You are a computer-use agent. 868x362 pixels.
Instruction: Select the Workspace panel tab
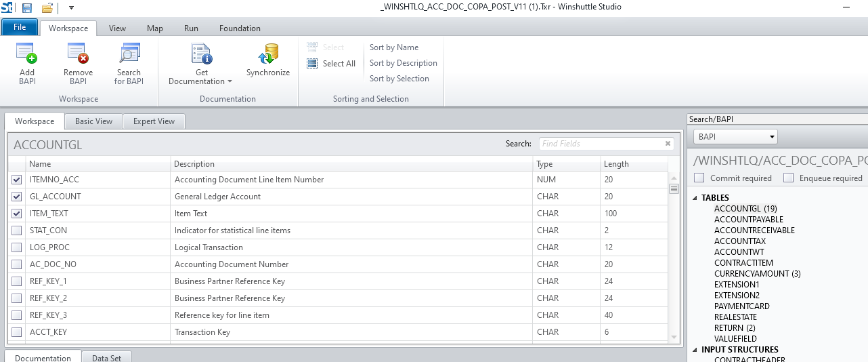click(35, 121)
